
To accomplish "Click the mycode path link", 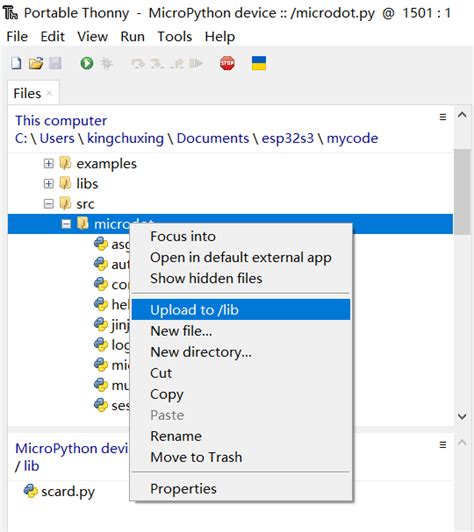I will tap(352, 138).
